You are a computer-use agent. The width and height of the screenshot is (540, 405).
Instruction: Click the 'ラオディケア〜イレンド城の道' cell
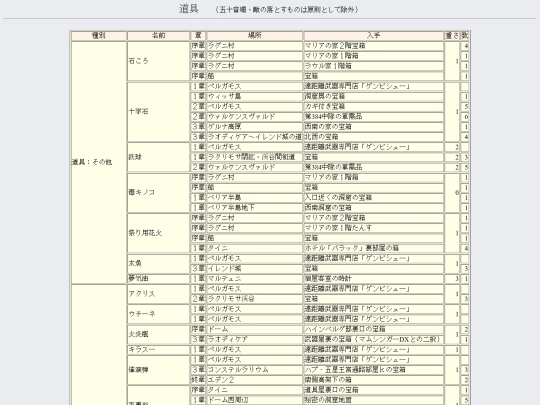[x=255, y=137]
